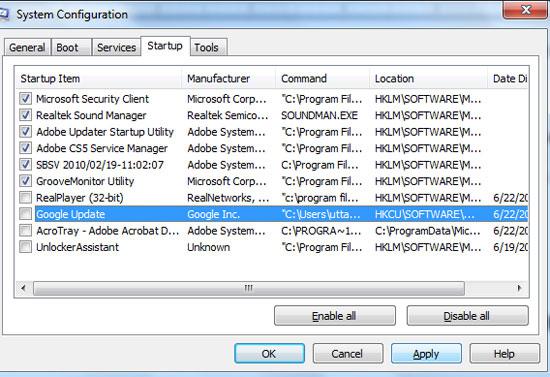Check the UnlockerAssistant checkbox
550x377 pixels.
25,247
